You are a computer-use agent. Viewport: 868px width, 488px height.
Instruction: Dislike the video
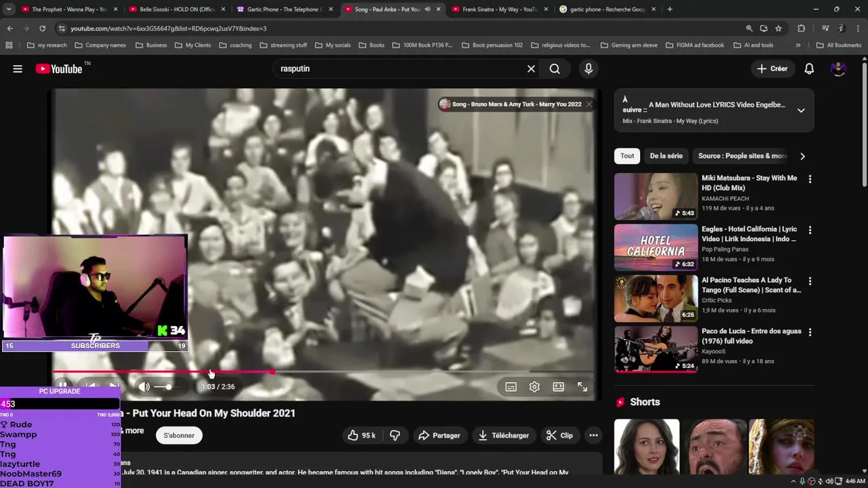(395, 435)
